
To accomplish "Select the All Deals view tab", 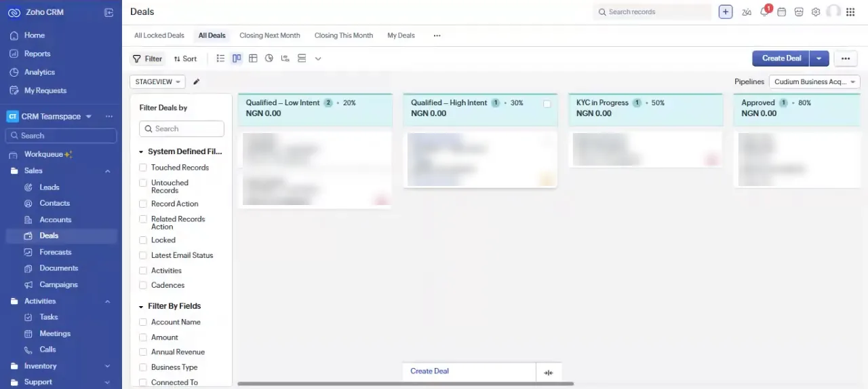I will coord(212,35).
